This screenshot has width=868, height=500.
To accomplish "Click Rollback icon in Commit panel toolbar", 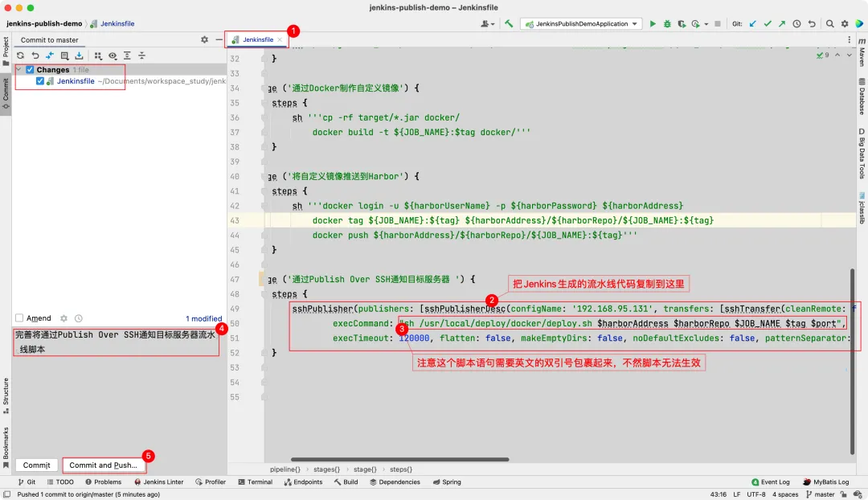I will [35, 55].
